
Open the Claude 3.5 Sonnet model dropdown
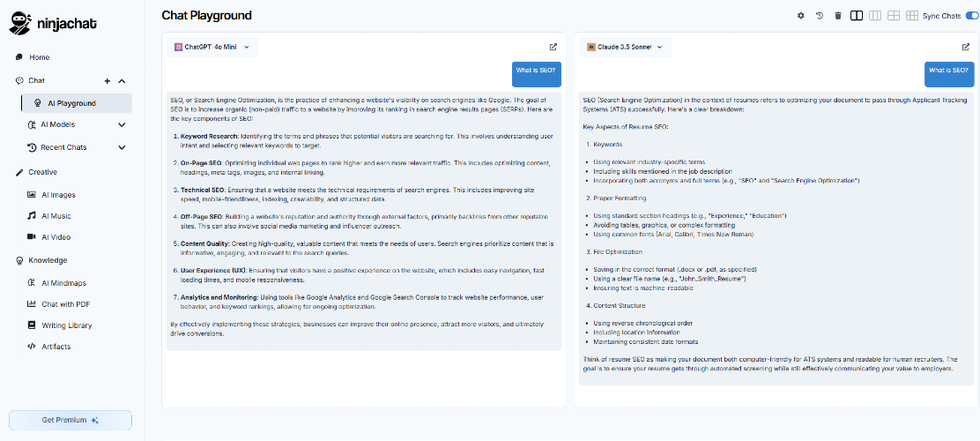pyautogui.click(x=625, y=47)
